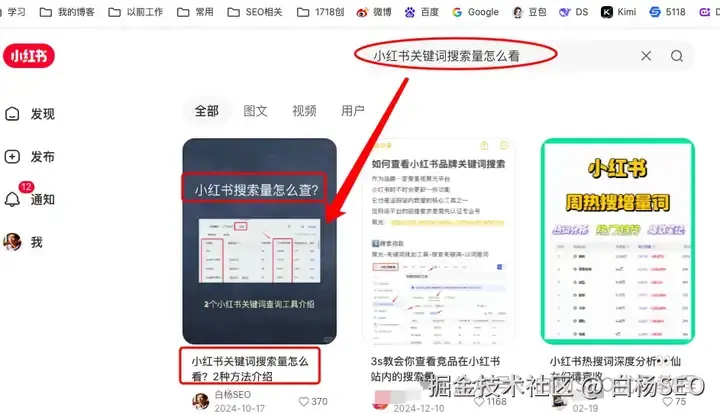Image resolution: width=720 pixels, height=414 pixels.
Task: Click the date 2024-10-17 under 白杨SEO
Action: (239, 408)
